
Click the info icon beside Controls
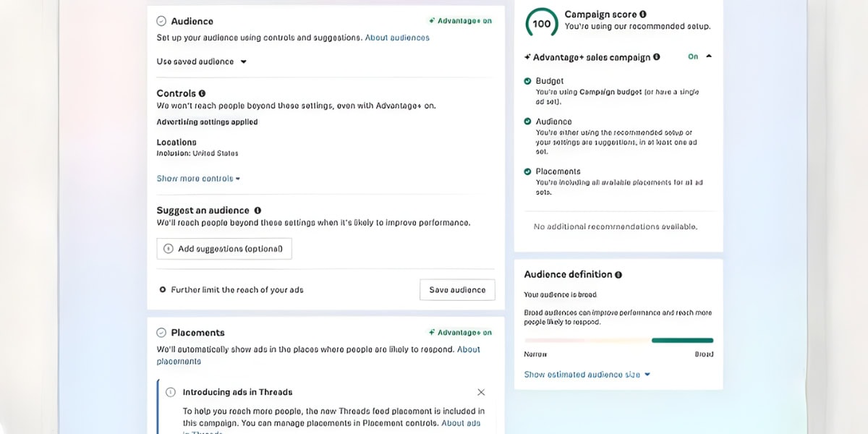point(202,93)
